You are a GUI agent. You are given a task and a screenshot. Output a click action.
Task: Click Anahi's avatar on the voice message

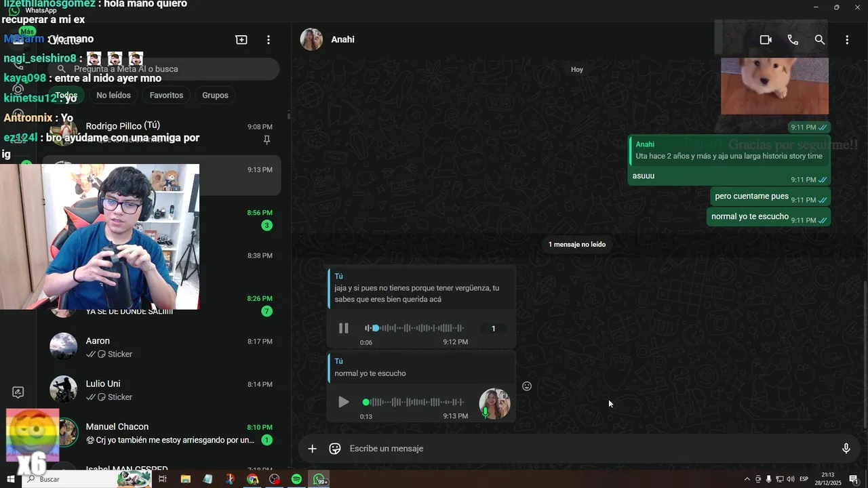[495, 404]
